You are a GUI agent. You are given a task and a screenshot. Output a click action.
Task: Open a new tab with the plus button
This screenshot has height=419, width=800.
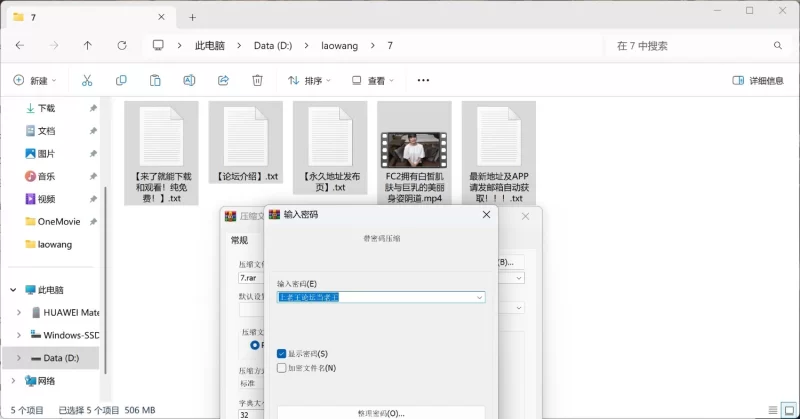pos(192,17)
